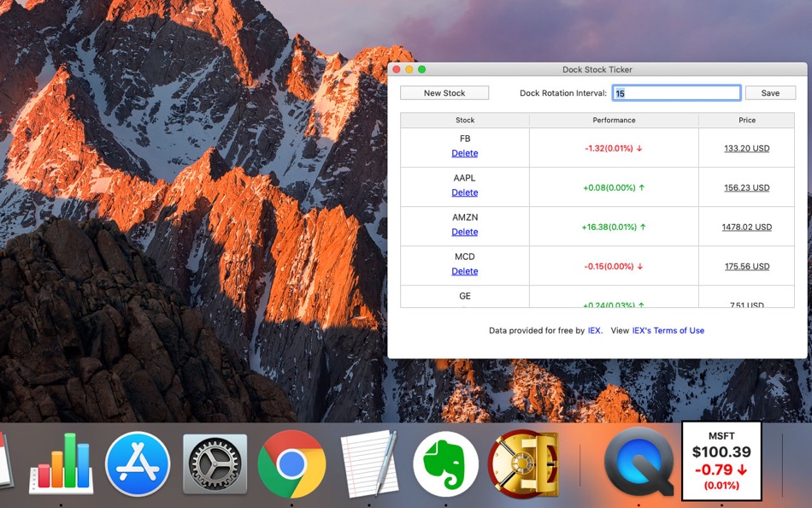Click MSFT stock ticker Dock tile

coord(721,461)
